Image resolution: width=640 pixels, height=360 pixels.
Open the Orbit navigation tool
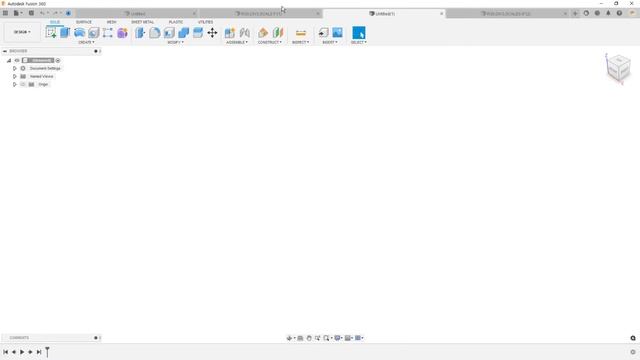289,338
